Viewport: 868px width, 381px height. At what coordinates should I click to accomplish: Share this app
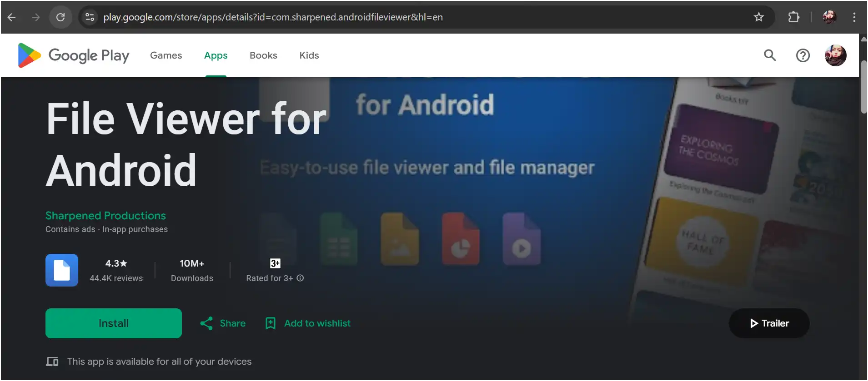[223, 323]
